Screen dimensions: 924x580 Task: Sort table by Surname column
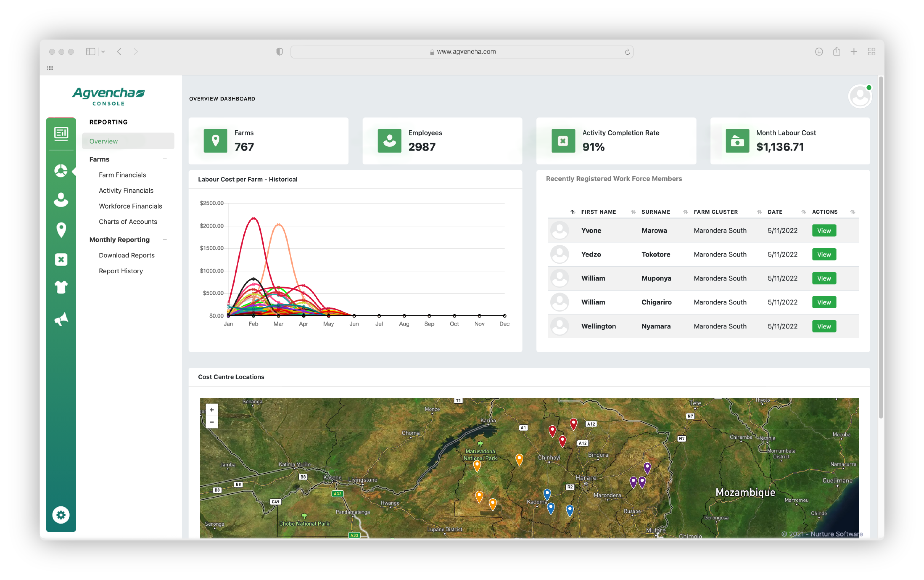[656, 212]
